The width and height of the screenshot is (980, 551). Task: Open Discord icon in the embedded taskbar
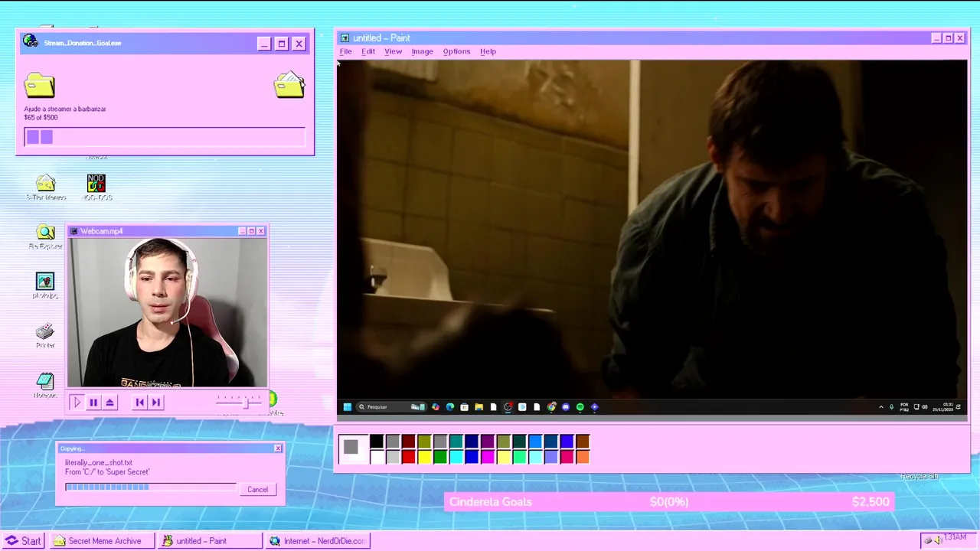point(566,407)
